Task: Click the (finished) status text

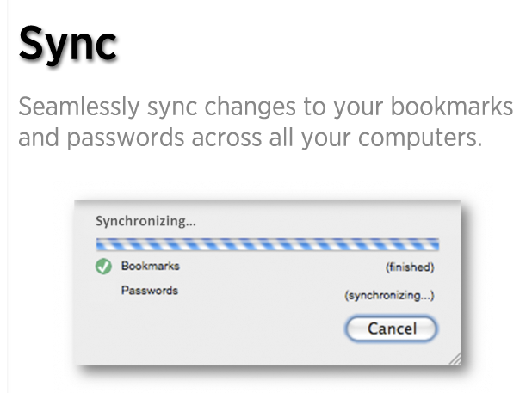Action: point(410,267)
